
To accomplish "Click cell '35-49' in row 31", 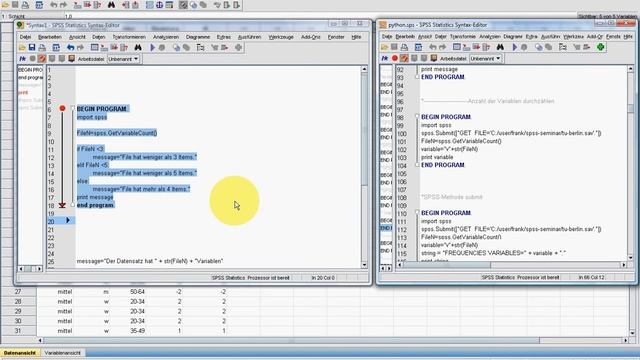I will 138,331.
